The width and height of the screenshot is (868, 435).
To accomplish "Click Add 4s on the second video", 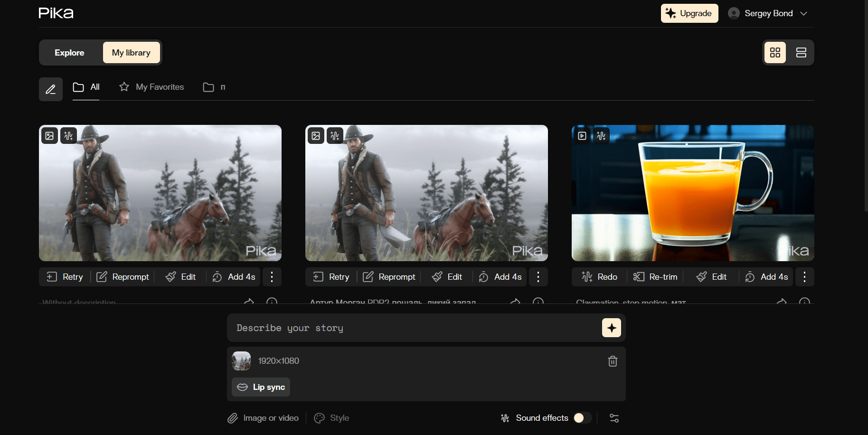I will [x=500, y=277].
